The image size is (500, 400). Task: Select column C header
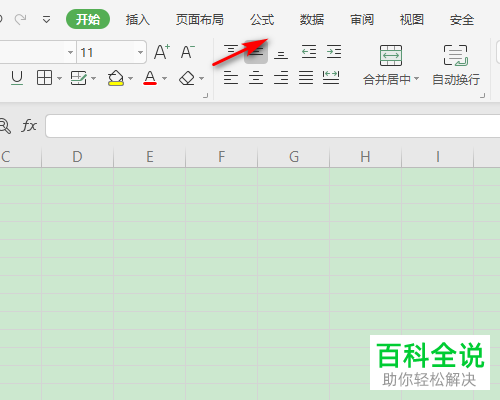click(20, 157)
